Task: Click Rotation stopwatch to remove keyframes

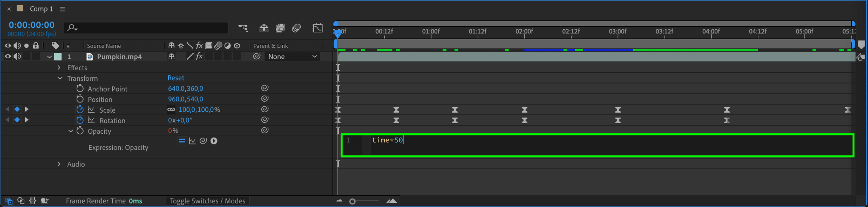Action: [x=80, y=120]
